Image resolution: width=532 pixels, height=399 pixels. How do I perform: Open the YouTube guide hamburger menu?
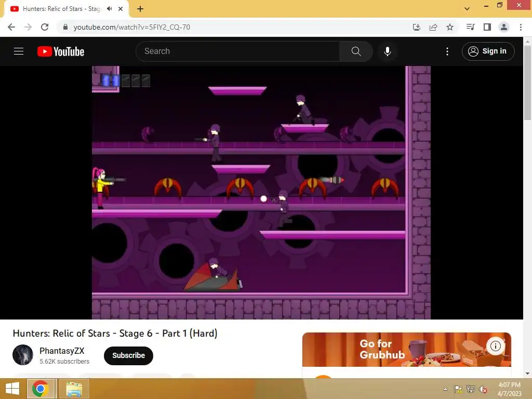(x=19, y=51)
